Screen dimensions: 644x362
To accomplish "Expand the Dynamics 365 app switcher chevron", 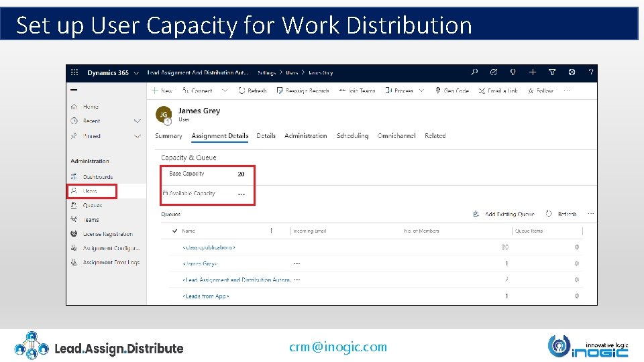I will tap(136, 73).
